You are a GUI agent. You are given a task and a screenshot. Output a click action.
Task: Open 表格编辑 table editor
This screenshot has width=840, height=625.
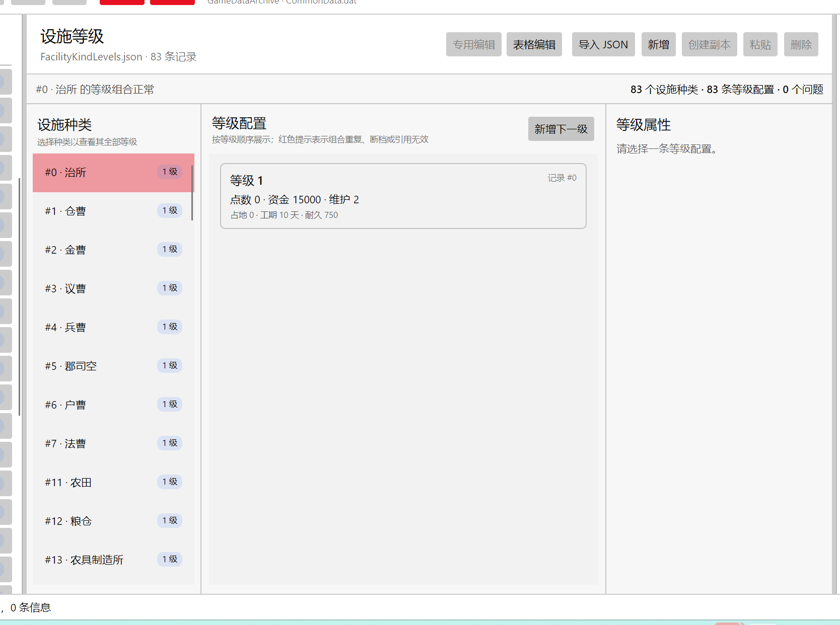534,44
